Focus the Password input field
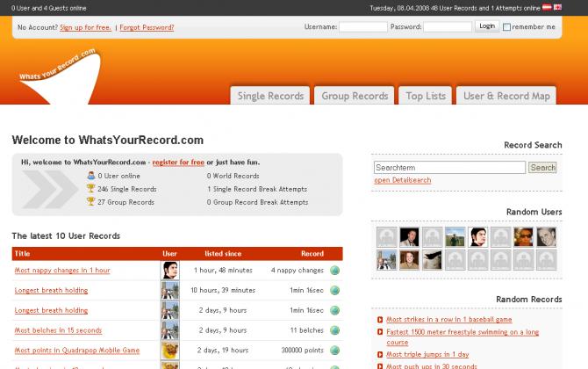Screen dimensions: 588x369 click(448, 27)
